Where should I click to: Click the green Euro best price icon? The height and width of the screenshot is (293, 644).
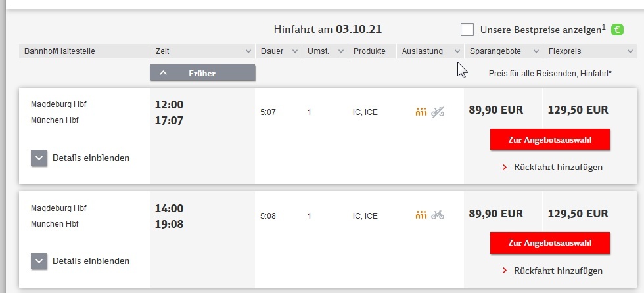tap(617, 30)
